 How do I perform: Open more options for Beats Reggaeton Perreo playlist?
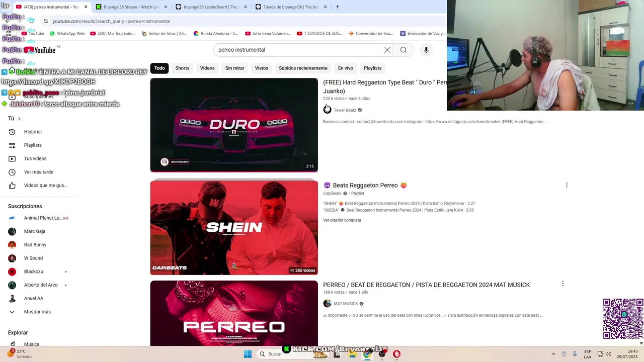[x=567, y=185]
